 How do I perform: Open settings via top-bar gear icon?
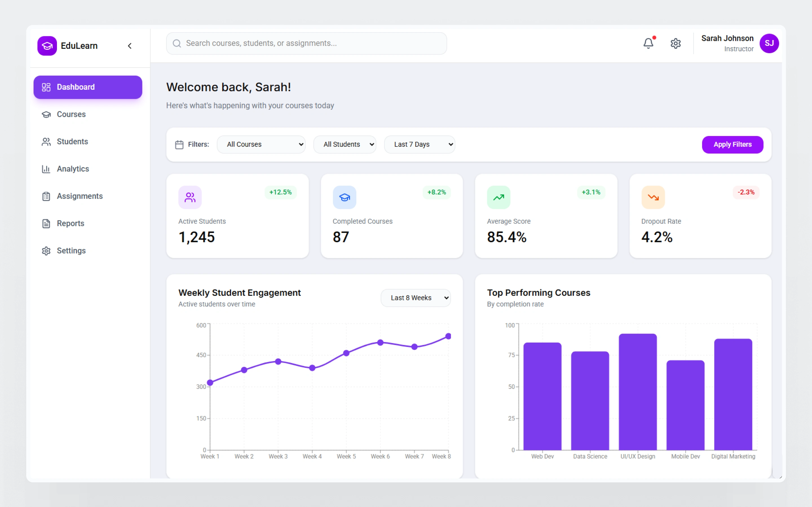coord(676,43)
